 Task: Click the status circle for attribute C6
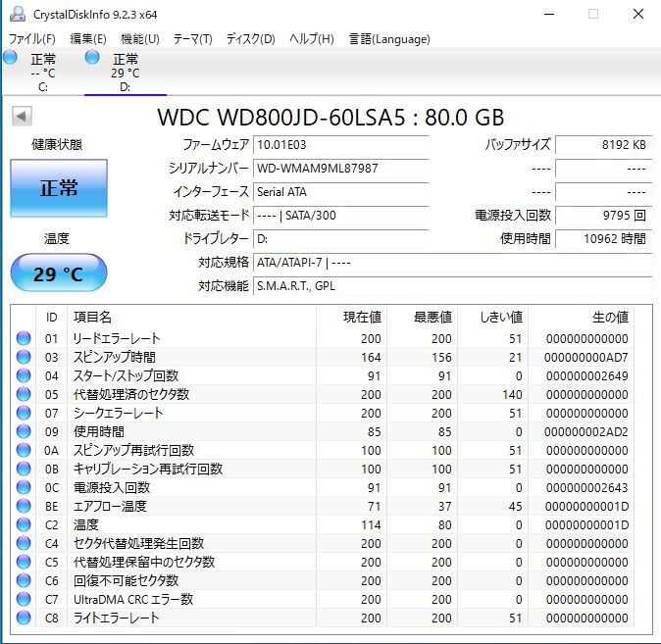click(x=24, y=580)
